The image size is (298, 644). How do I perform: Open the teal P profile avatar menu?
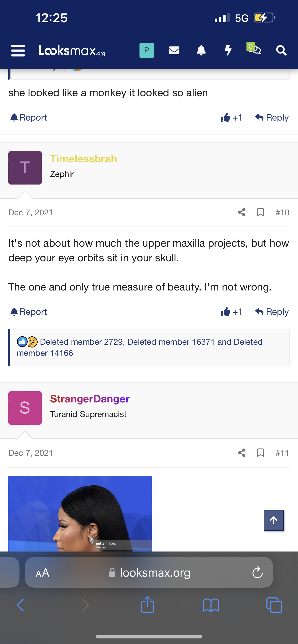147,51
